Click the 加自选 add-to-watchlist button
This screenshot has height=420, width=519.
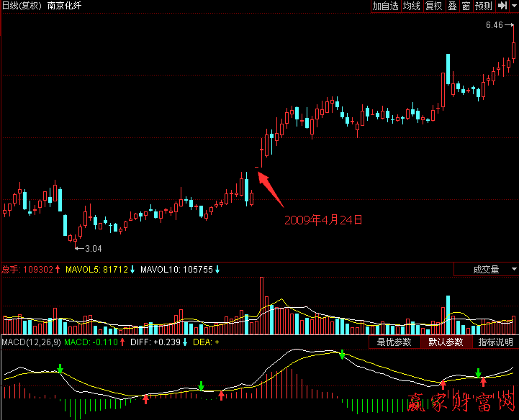click(385, 6)
